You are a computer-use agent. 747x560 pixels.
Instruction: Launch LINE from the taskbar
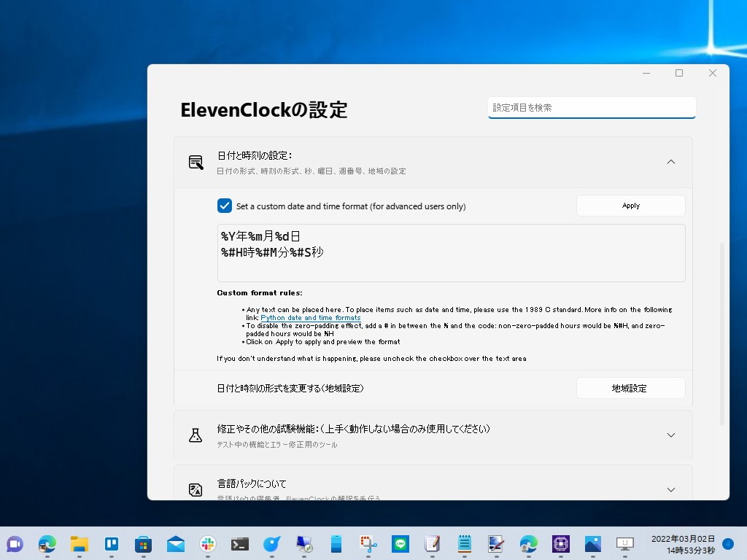click(x=400, y=544)
